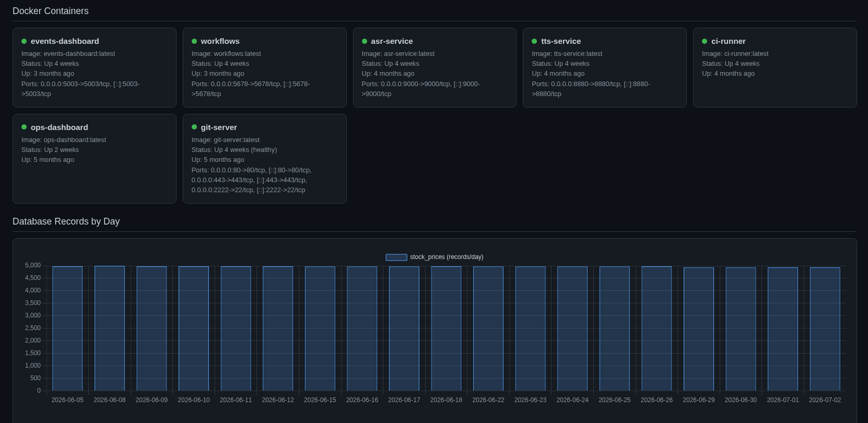
Task: Click the tts-service green status dot
Action: pyautogui.click(x=534, y=41)
